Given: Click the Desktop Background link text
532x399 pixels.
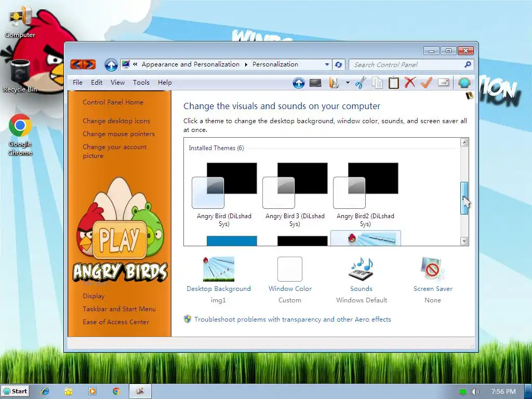Looking at the screenshot, I should (219, 289).
